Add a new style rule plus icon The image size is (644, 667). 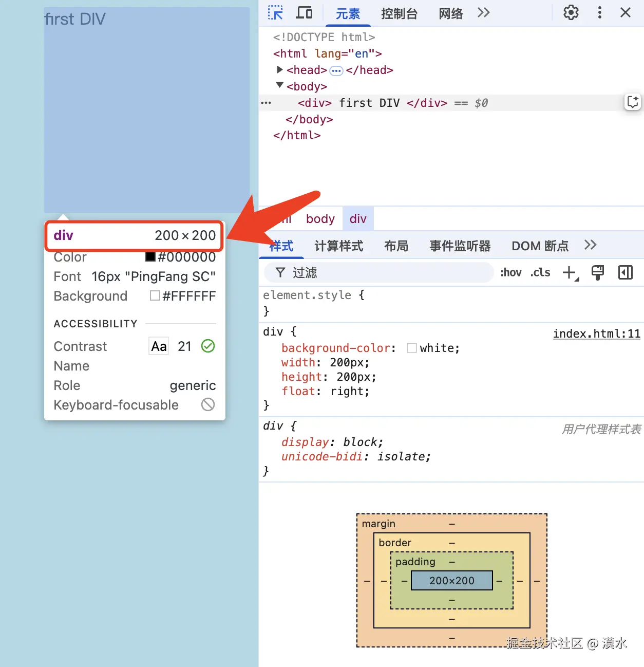(570, 273)
